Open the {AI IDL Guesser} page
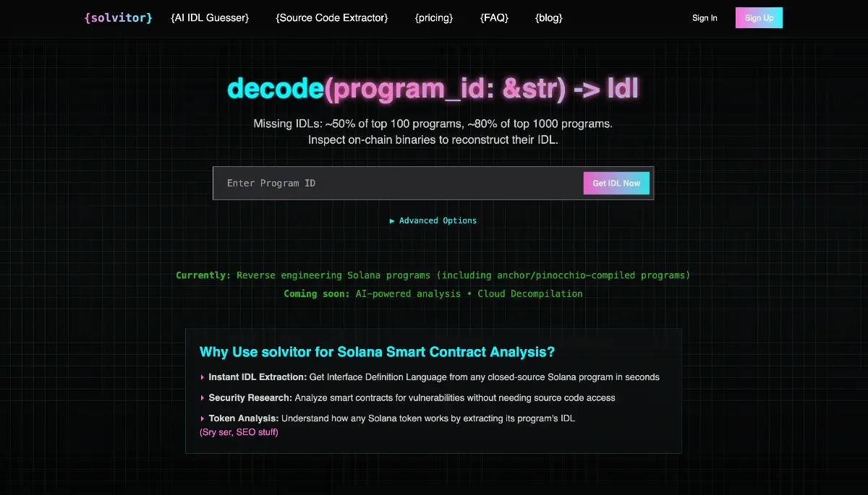 click(210, 17)
